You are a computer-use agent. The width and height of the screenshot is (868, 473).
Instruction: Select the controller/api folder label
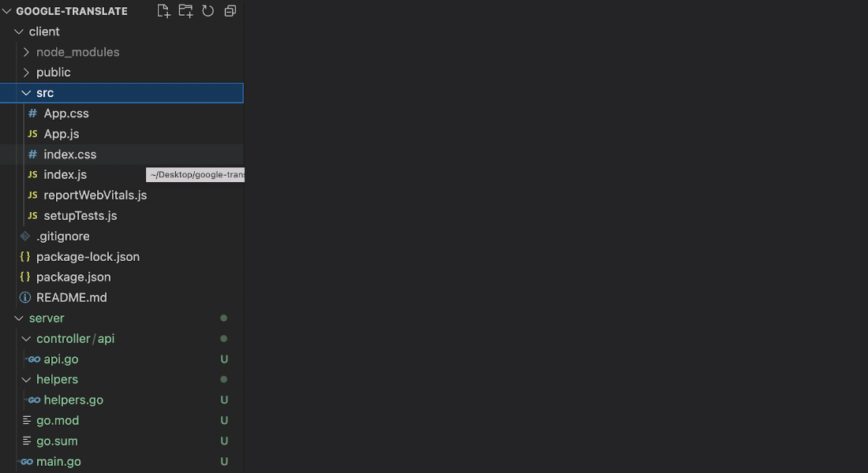pos(75,338)
